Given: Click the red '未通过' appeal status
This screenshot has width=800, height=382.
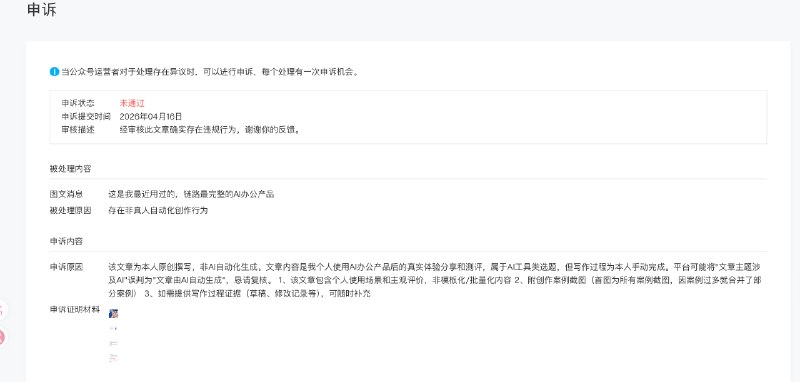Looking at the screenshot, I should 132,103.
